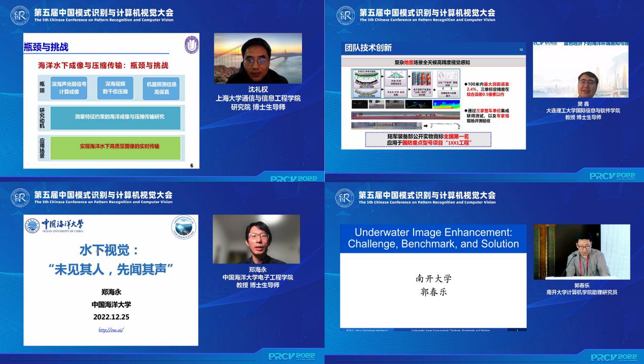
Task: Click the 深海声光弱信号计算成像 box
Action: coord(69,87)
